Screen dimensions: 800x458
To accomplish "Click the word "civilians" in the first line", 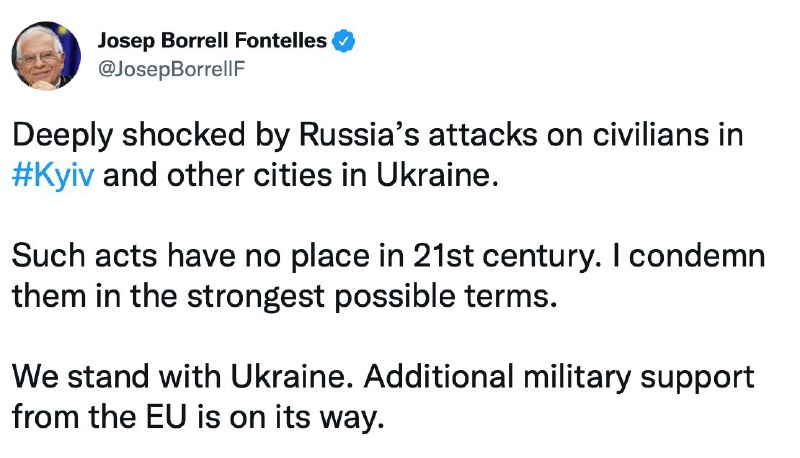I will [630, 136].
